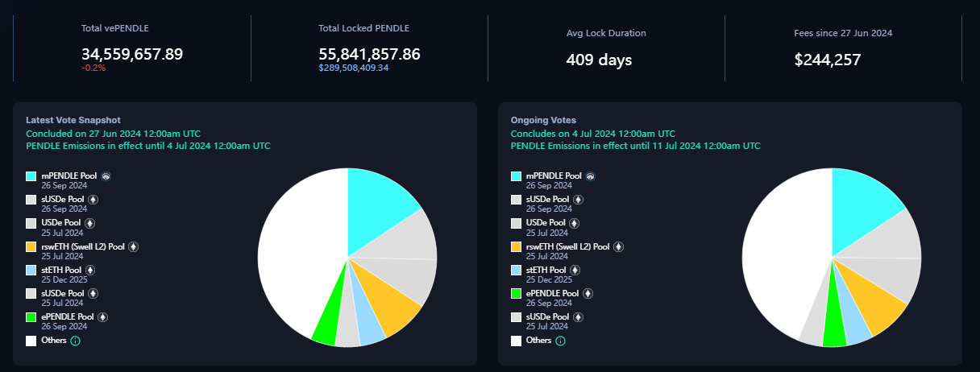
Task: Click Ethereum icon beside USDe Pool in Latest Vote Snapshot
Action: pos(90,223)
